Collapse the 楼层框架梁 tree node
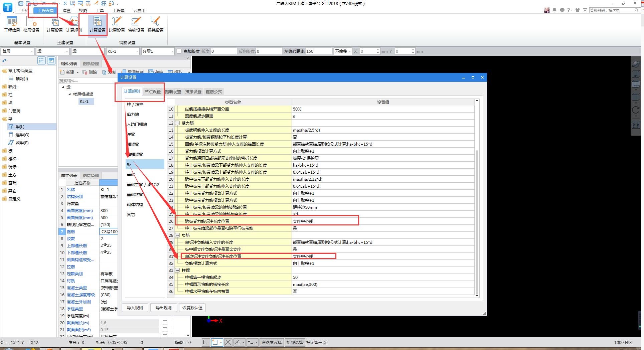 (69, 94)
